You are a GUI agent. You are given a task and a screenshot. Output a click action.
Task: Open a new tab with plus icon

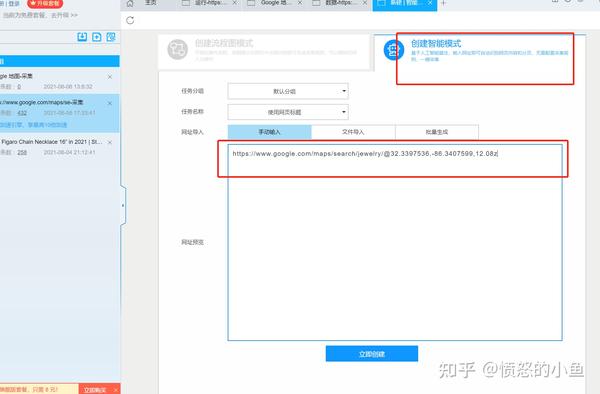pyautogui.click(x=443, y=3)
